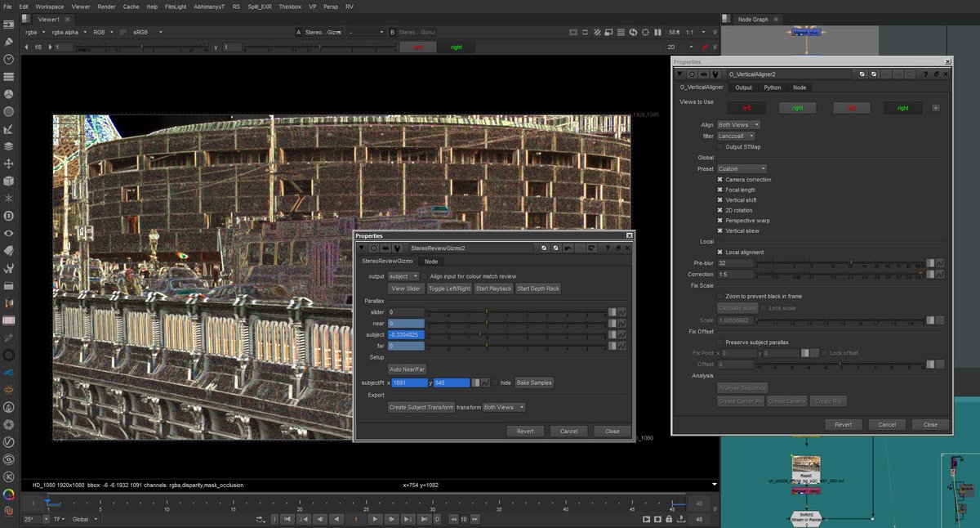Switch to the Python tab in O_VerticalAligner2
Viewport: 980px width, 528px height.
[772, 87]
